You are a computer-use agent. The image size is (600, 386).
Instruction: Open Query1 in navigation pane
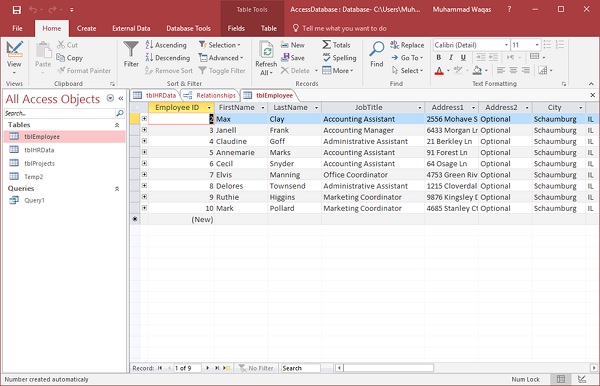pyautogui.click(x=34, y=200)
